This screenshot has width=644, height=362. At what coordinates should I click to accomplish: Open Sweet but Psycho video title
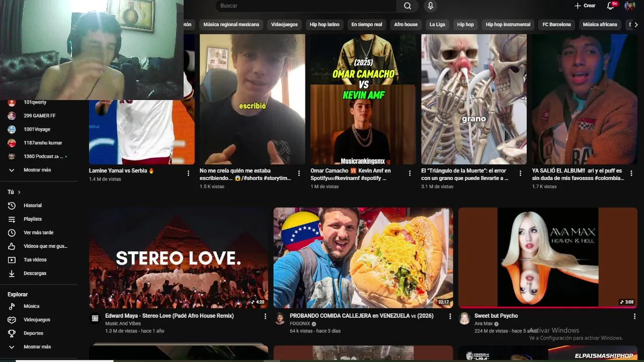click(x=496, y=316)
